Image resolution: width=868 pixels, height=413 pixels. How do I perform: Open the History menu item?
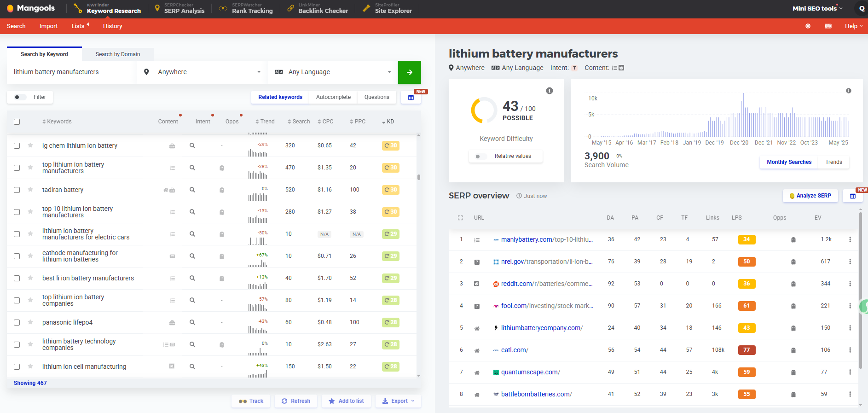coord(113,26)
